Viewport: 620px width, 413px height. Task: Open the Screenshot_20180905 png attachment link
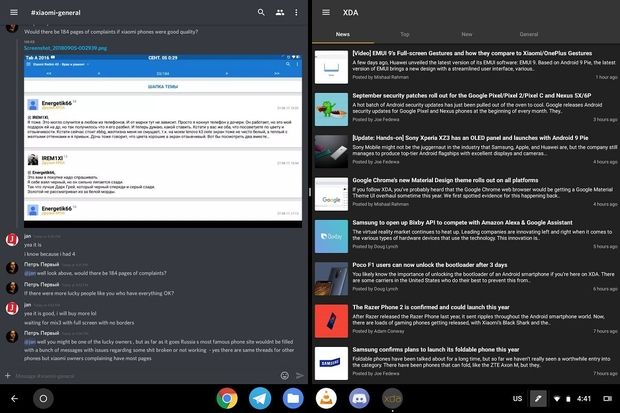[x=65, y=48]
